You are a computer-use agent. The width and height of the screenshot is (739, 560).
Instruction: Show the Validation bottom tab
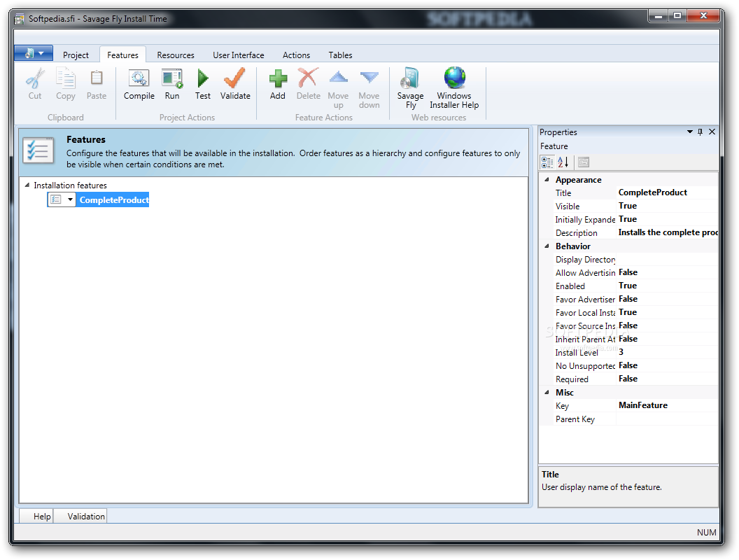(80, 516)
